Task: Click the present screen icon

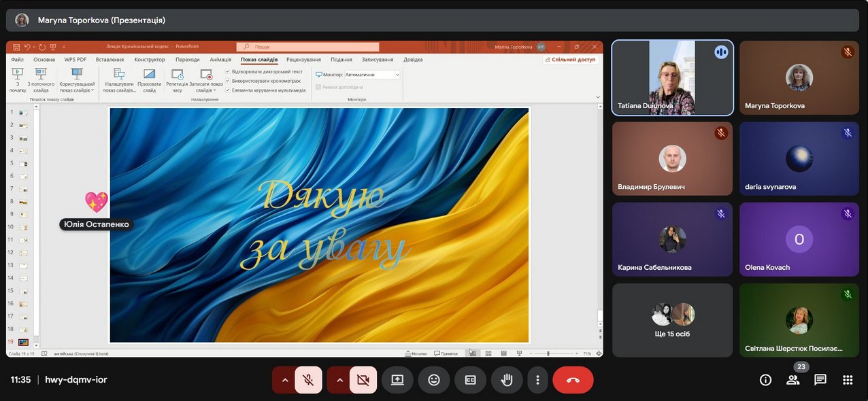Action: click(397, 380)
